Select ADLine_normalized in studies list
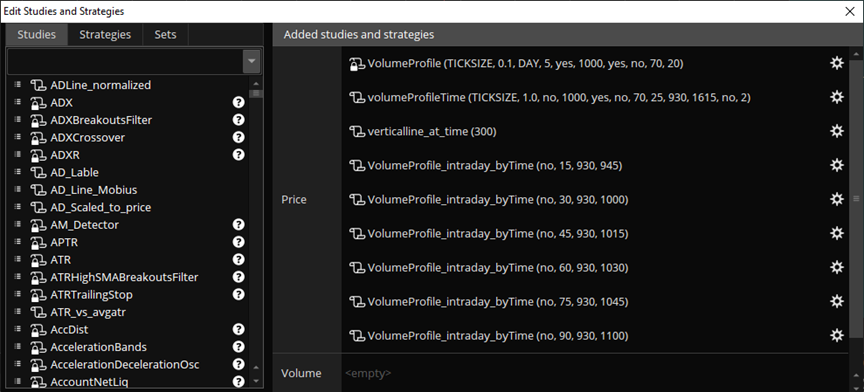 pos(100,85)
